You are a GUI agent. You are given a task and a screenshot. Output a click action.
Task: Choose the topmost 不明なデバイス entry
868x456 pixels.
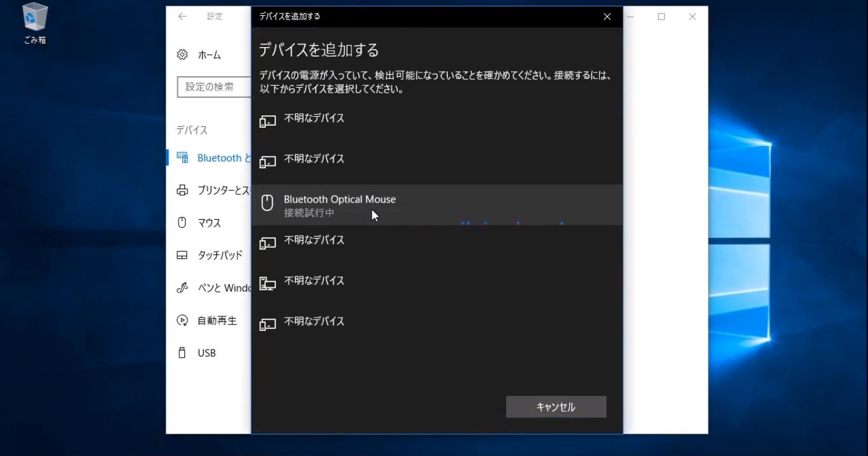click(437, 124)
